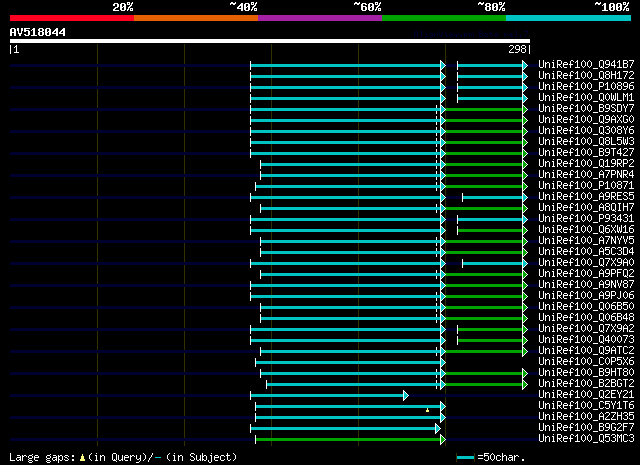The height and width of the screenshot is (465, 640).
Task: Click the yellow gap marker on C5Y1T6 row
Action: tap(427, 410)
